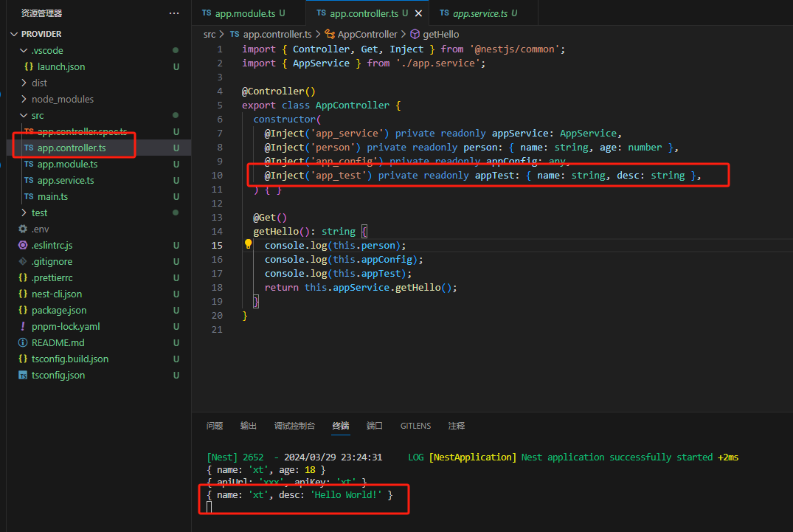Screen dimensions: 793x532
Task: Click the 'app_test' inject string
Action: [339, 176]
